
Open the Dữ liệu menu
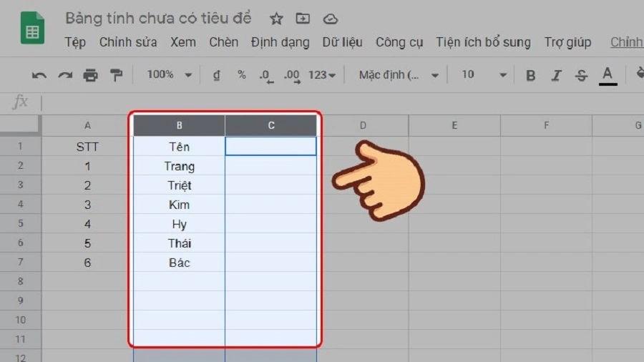(342, 42)
